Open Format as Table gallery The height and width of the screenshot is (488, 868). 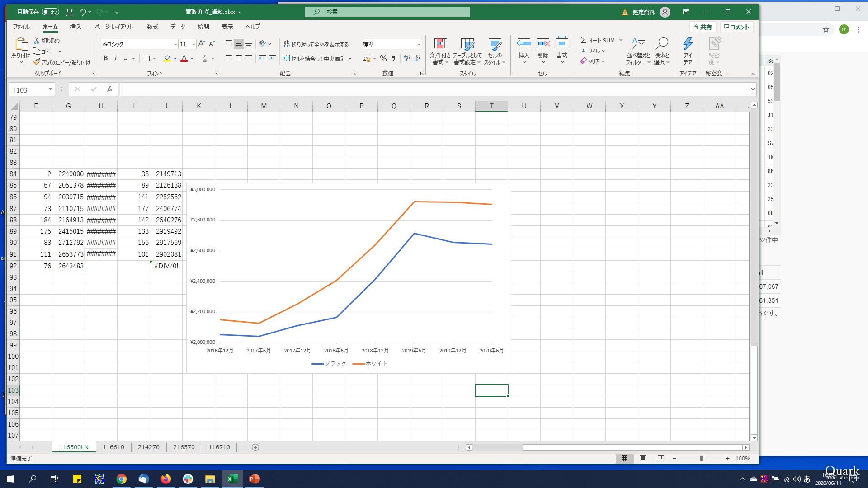tap(467, 51)
